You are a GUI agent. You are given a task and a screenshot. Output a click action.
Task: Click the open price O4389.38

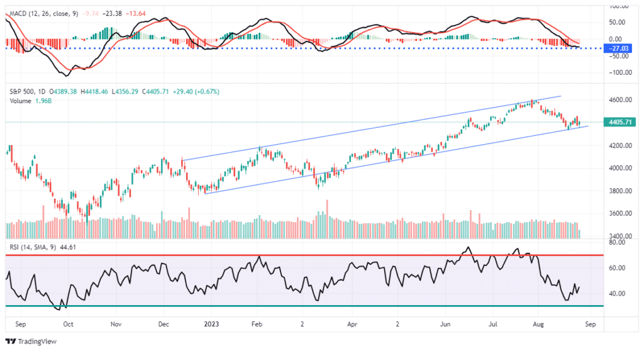click(x=63, y=92)
